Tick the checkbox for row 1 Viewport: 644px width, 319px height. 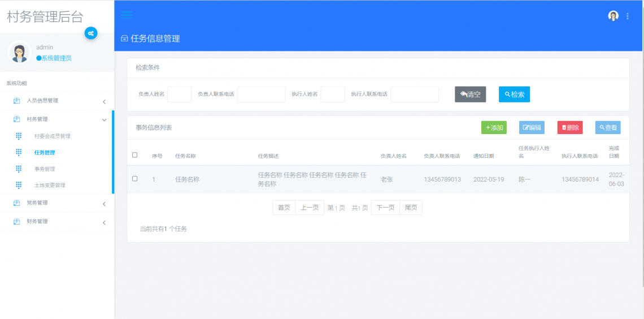click(x=134, y=179)
